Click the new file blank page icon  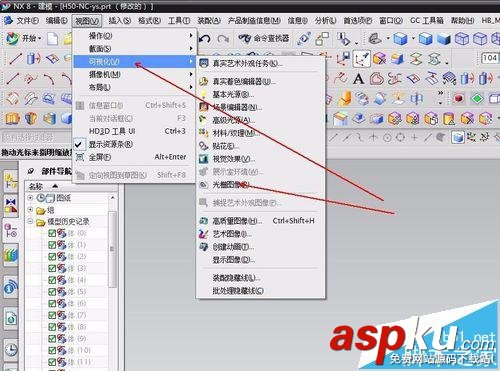click(52, 39)
